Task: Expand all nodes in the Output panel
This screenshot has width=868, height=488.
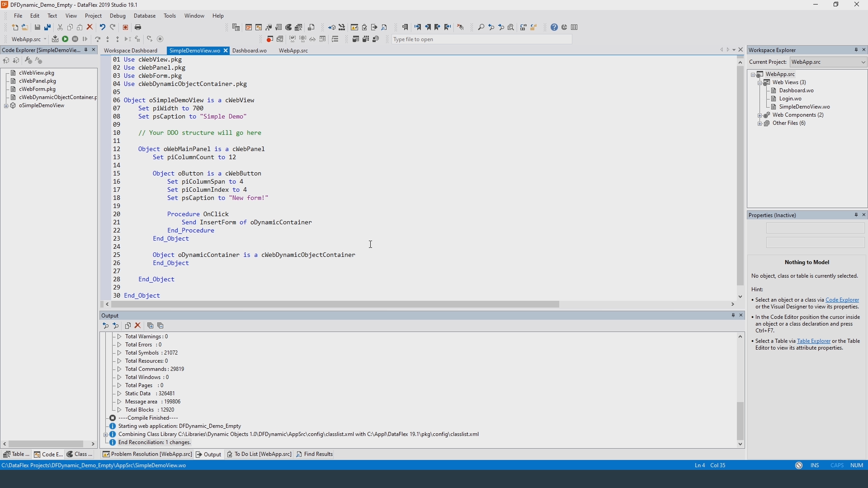Action: 151,326
